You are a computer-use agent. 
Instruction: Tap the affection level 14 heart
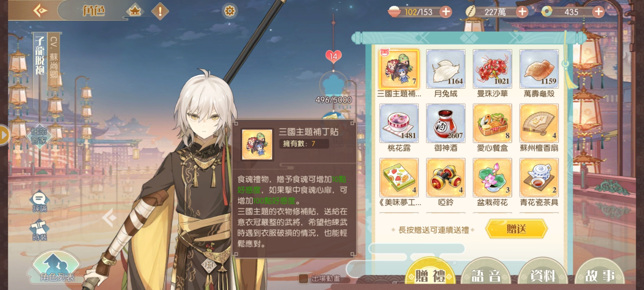coord(333,56)
